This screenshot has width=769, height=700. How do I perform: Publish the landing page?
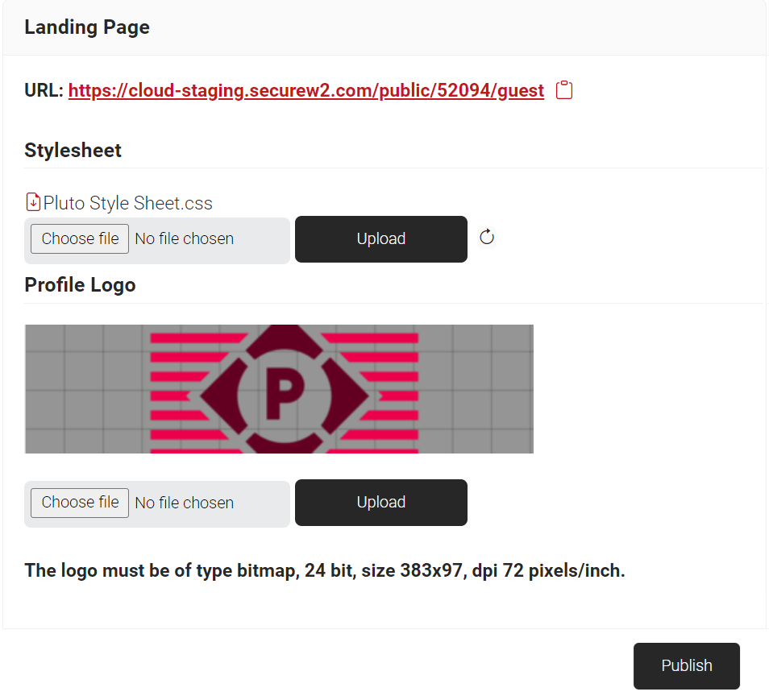[686, 666]
